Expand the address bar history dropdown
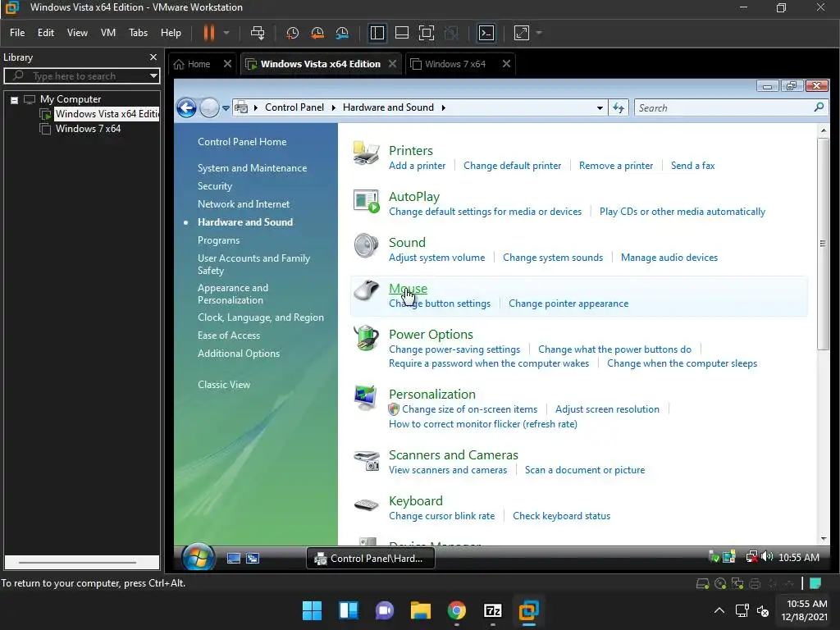Viewport: 840px width, 630px height. (600, 107)
